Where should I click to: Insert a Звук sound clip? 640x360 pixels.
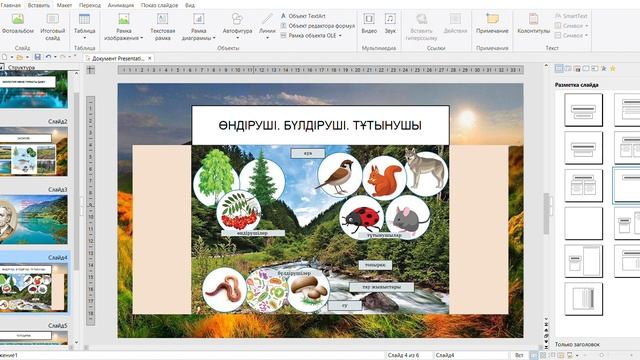(390, 24)
